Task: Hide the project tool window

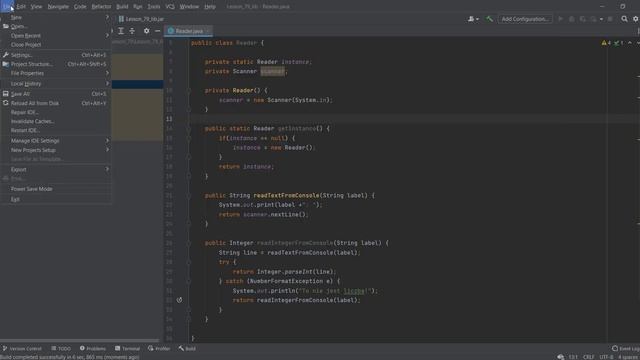Action: [158, 31]
